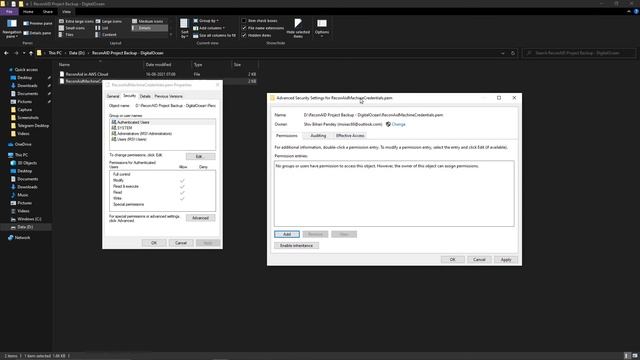Click Hide selected items button

point(298,28)
